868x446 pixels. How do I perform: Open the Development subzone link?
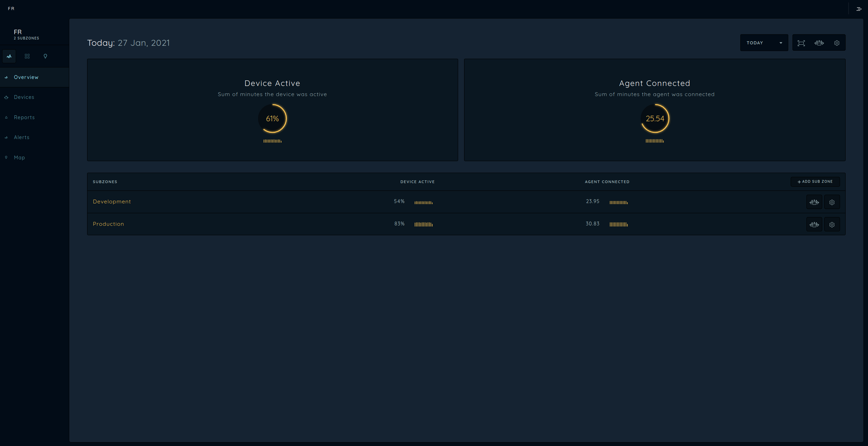pos(112,202)
